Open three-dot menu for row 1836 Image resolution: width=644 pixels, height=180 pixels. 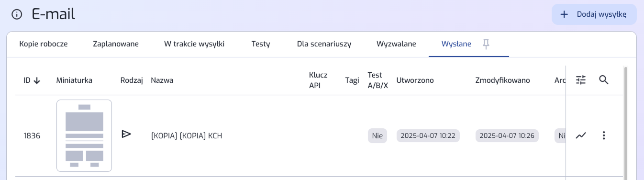604,135
